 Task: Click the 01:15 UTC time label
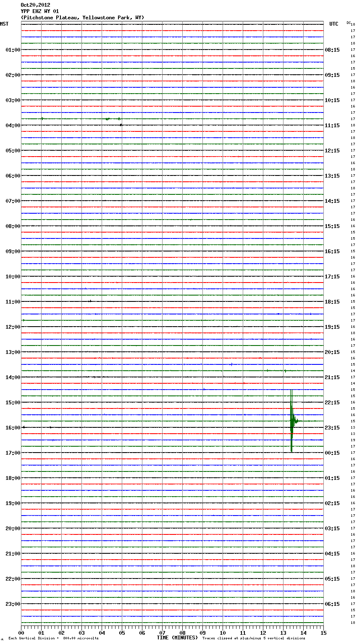(332, 478)
